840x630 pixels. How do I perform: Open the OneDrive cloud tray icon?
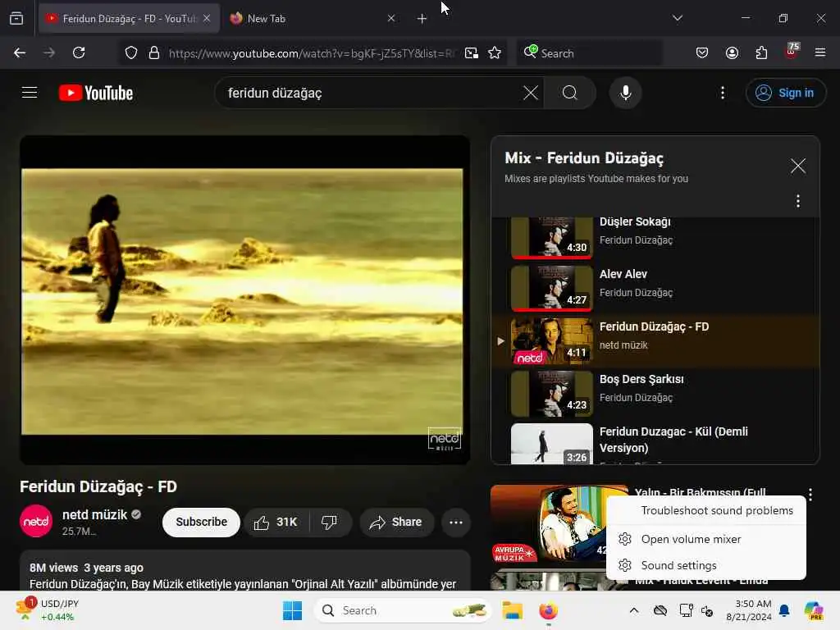click(x=660, y=610)
